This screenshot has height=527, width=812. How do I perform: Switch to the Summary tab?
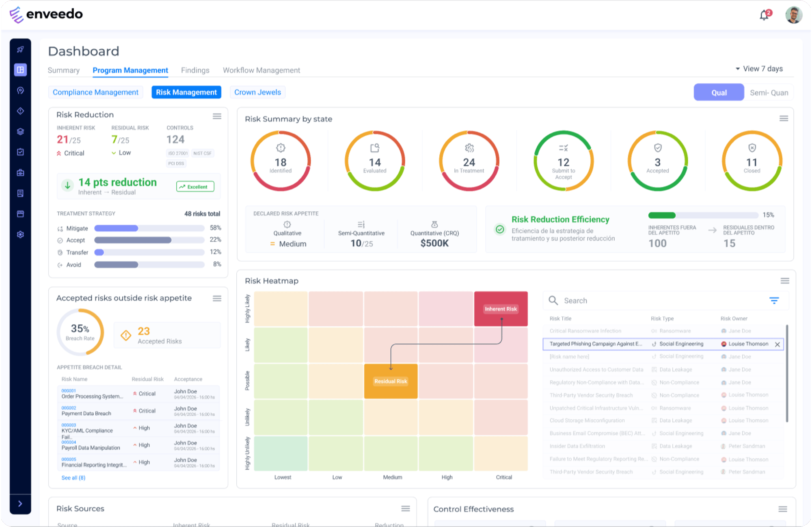pyautogui.click(x=64, y=70)
